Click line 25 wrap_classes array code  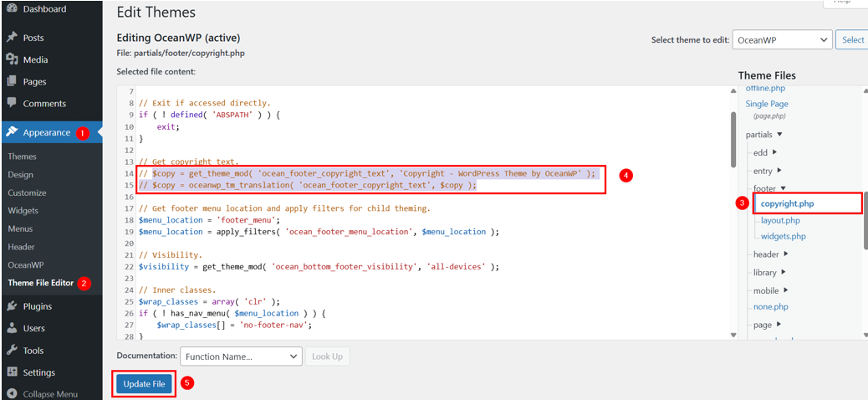pos(210,301)
